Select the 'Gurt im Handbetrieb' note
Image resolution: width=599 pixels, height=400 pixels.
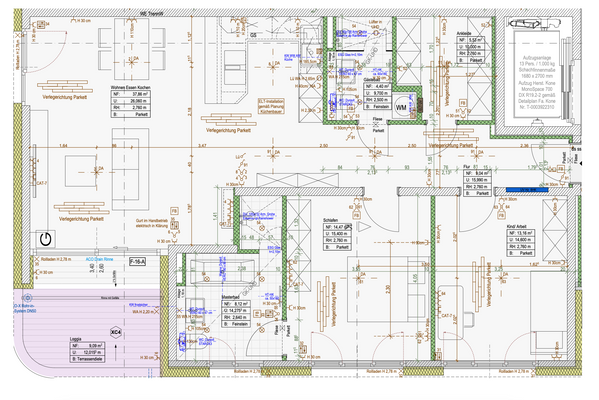pyautogui.click(x=152, y=221)
